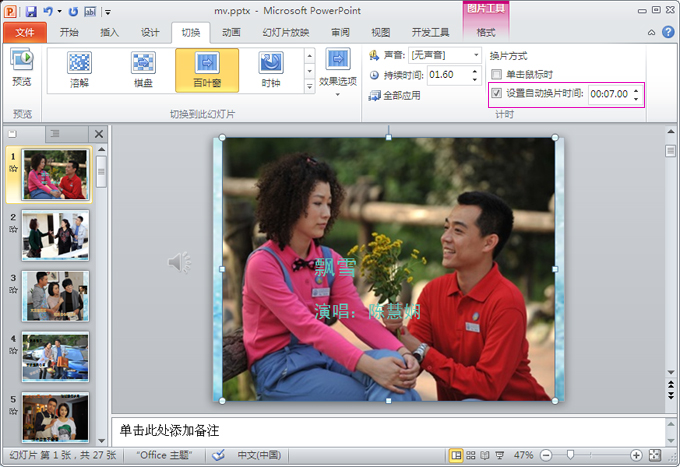Switch to Outline pane tab
This screenshot has width=680, height=467.
coord(67,134)
